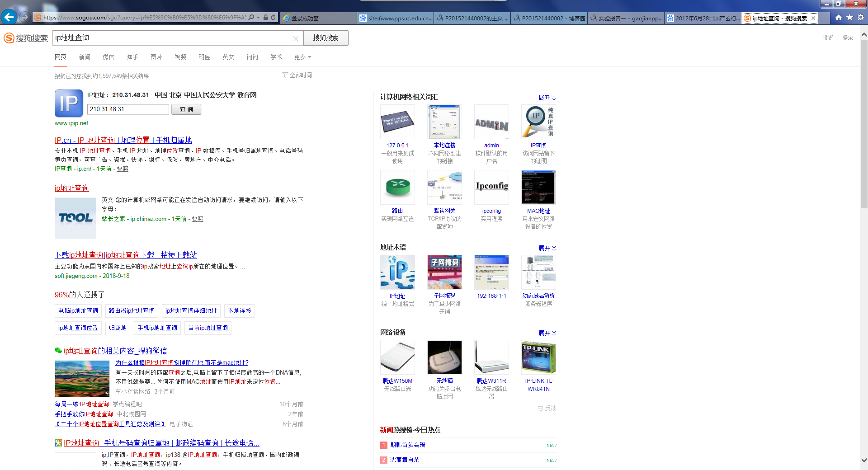Screen dimensions: 868x470
Task: Open the browser Home icon
Action: pos(839,18)
